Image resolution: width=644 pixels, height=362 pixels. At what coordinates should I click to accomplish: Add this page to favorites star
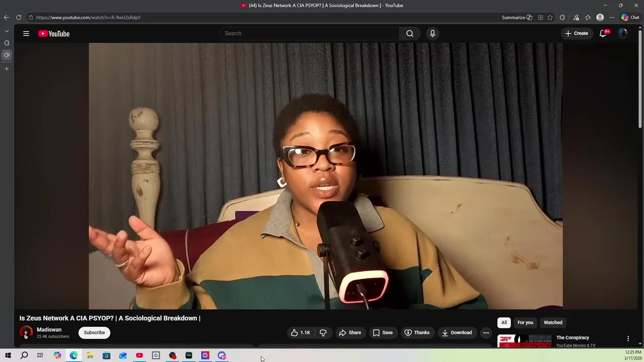click(x=550, y=18)
